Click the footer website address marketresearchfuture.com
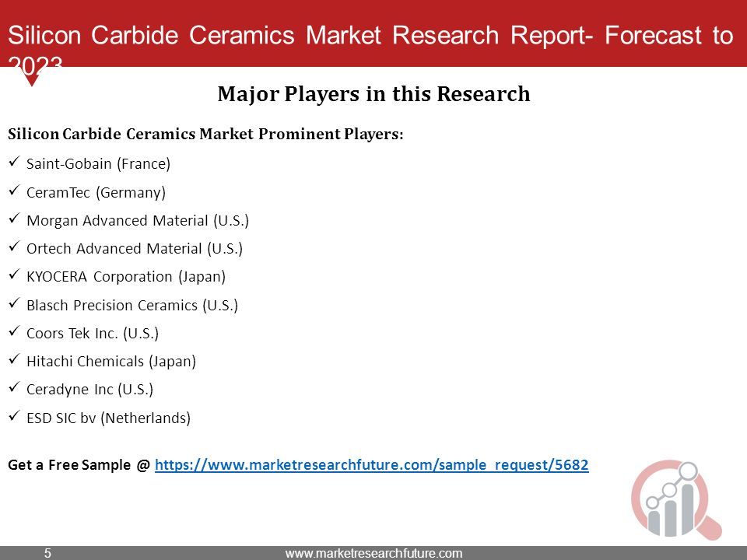747x560 pixels. [x=374, y=553]
